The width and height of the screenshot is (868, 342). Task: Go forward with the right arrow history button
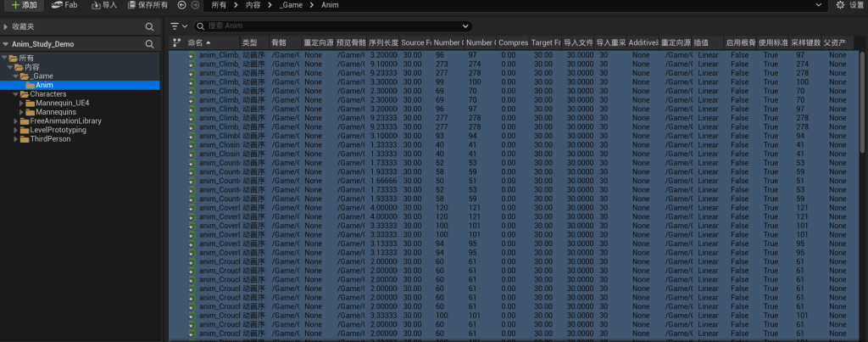[x=195, y=5]
